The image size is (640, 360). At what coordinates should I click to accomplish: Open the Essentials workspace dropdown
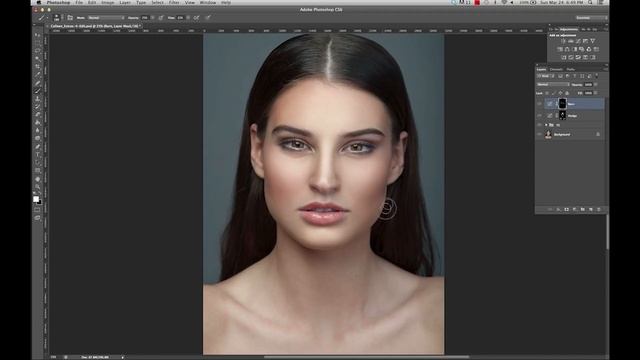point(591,18)
